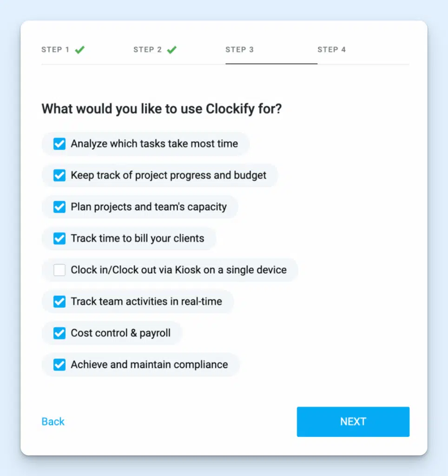Jump ahead to the STEP 4 tab
The height and width of the screenshot is (476, 448).
(332, 49)
